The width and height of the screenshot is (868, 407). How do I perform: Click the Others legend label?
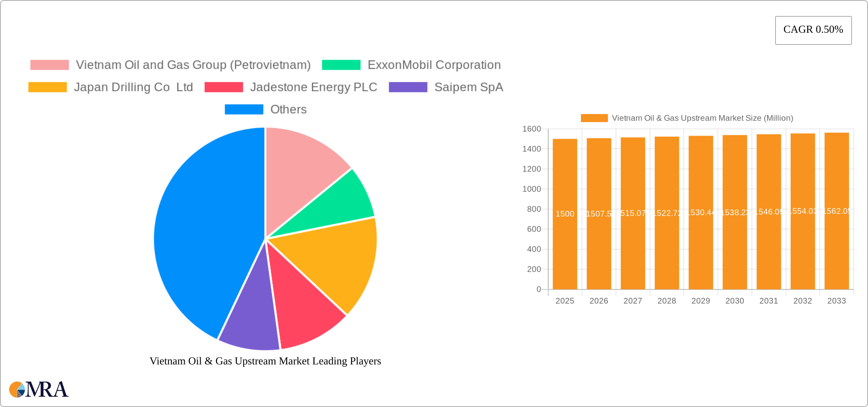tap(289, 110)
